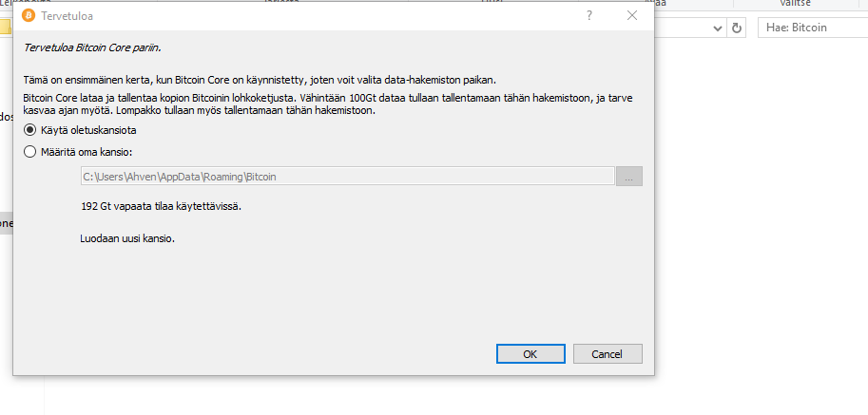Click the "Luodaan uusi kansio." text
This screenshot has height=415, width=868.
(x=127, y=239)
